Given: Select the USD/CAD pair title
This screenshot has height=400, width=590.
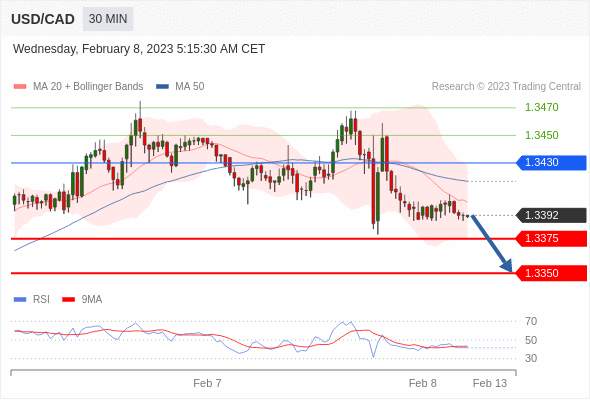Looking at the screenshot, I should tap(43, 19).
